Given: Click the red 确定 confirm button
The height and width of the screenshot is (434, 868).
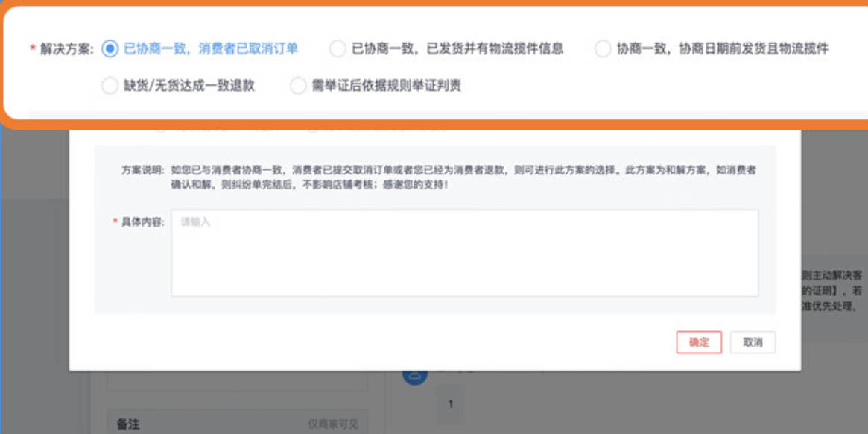Looking at the screenshot, I should [699, 342].
